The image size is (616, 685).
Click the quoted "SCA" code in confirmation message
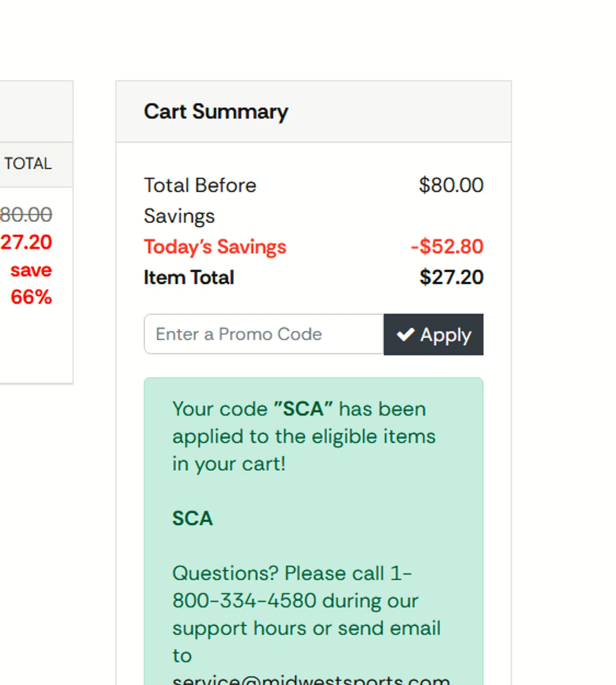(303, 409)
